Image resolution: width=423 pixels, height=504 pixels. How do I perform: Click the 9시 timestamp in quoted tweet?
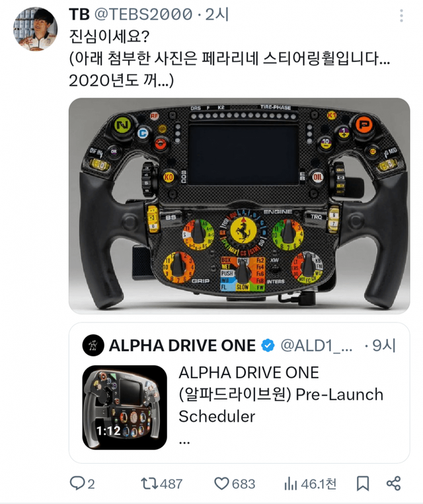point(384,345)
